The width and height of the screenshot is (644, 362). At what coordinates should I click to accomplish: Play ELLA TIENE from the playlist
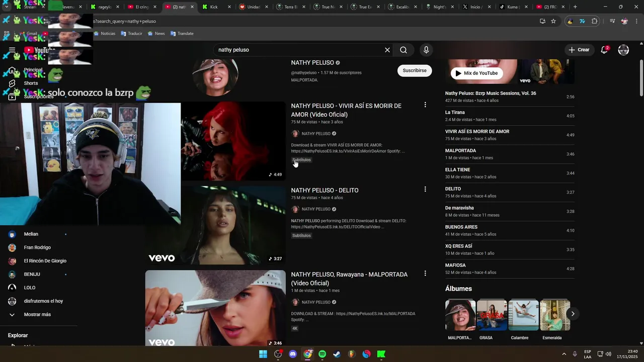510,173
